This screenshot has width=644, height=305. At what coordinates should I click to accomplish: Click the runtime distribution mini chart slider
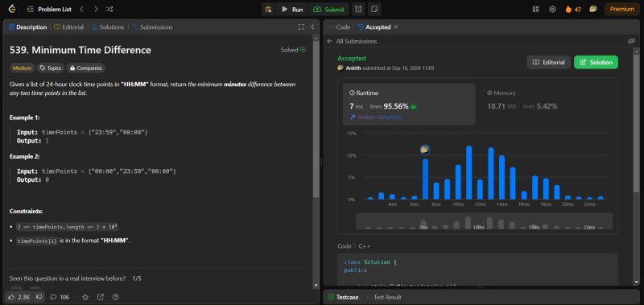point(485,221)
